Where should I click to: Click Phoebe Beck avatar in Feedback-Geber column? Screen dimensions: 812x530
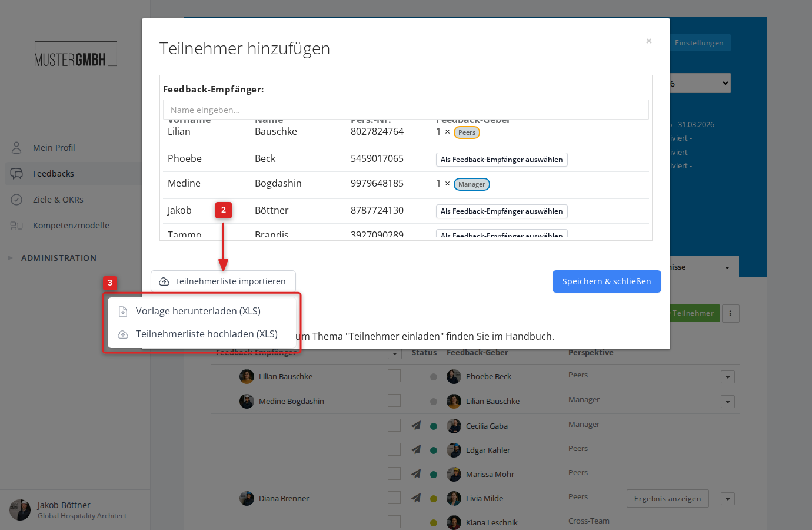point(454,376)
